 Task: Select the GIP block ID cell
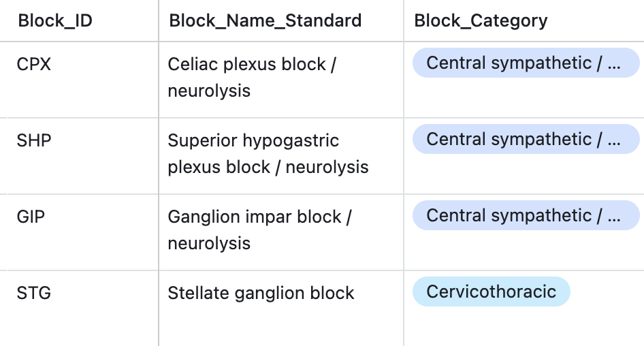tap(31, 217)
